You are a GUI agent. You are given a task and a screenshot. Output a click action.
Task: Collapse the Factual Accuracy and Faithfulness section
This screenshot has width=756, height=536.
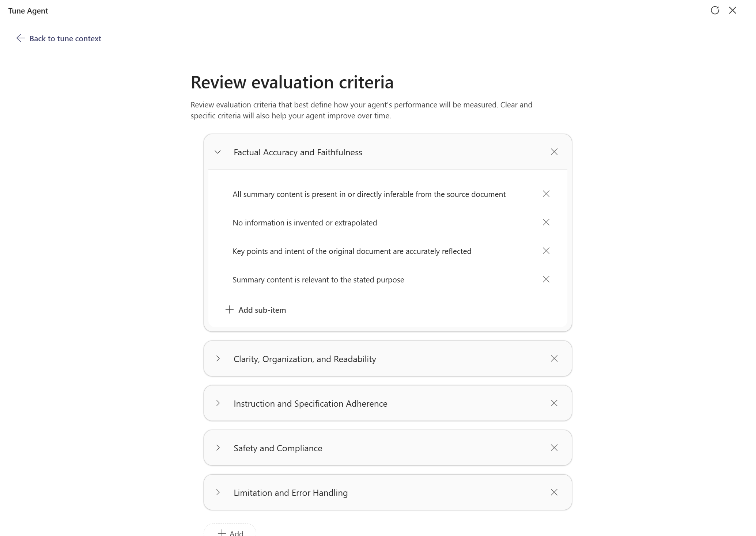tap(218, 152)
